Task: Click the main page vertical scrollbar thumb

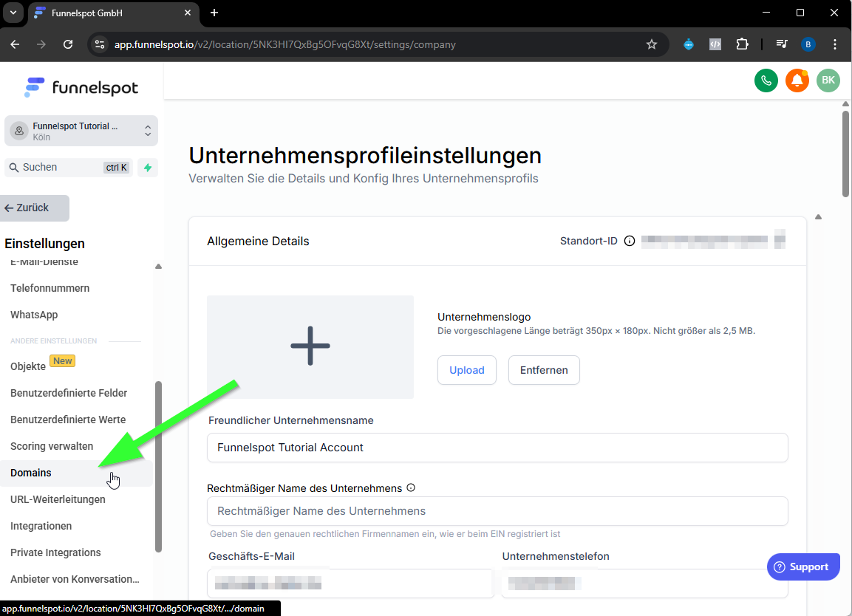Action: pos(845,154)
